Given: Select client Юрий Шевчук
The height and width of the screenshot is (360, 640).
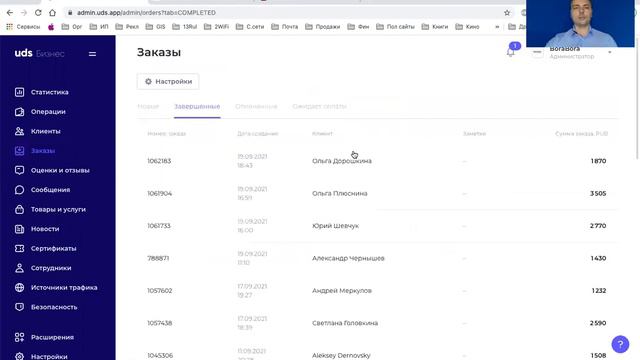Looking at the screenshot, I should pos(336,226).
